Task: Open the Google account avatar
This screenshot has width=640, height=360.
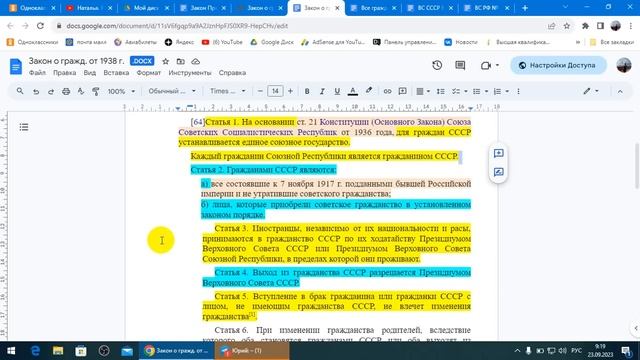Action: pyautogui.click(x=624, y=65)
